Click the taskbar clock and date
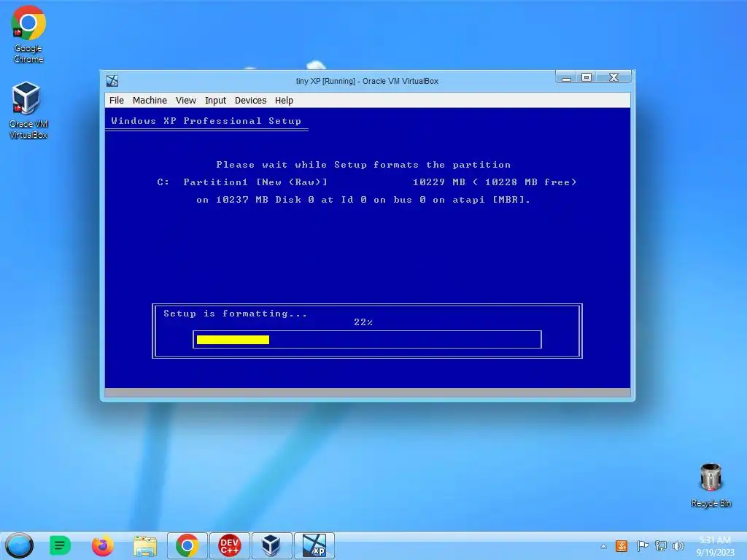Image resolution: width=747 pixels, height=560 pixels. click(x=715, y=546)
